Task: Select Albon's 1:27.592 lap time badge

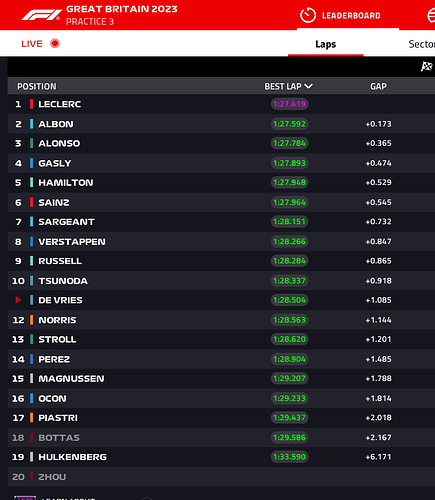Action: [289, 124]
